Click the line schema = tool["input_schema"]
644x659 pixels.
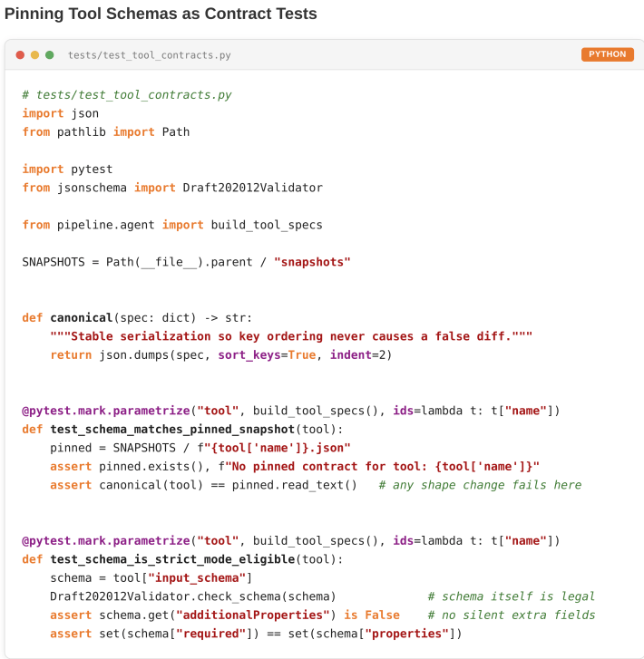tap(151, 578)
